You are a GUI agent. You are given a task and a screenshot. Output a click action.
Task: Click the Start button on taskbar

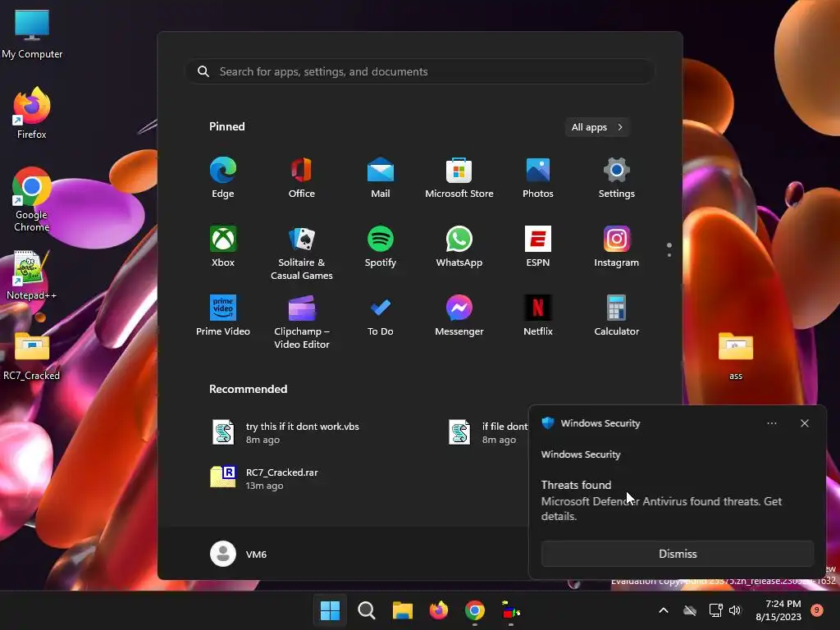330,610
